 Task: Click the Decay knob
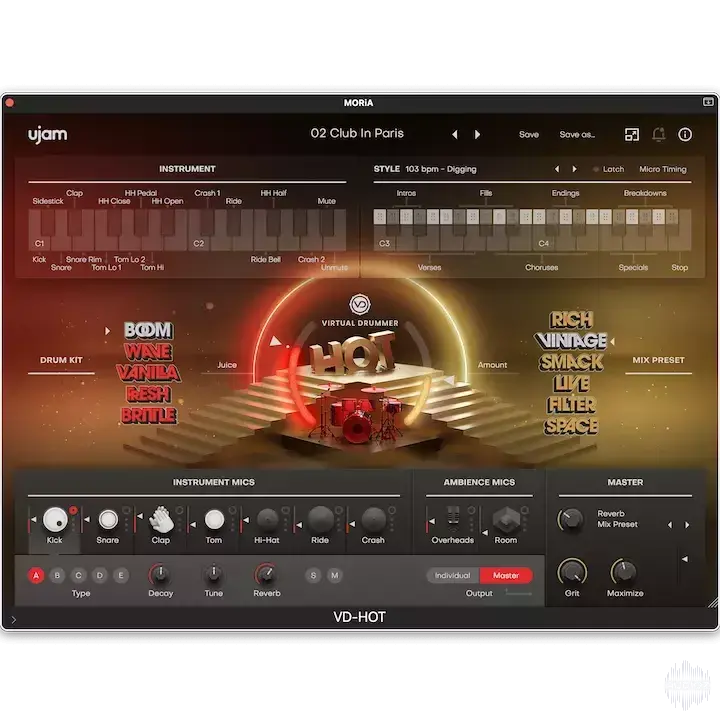point(160,574)
